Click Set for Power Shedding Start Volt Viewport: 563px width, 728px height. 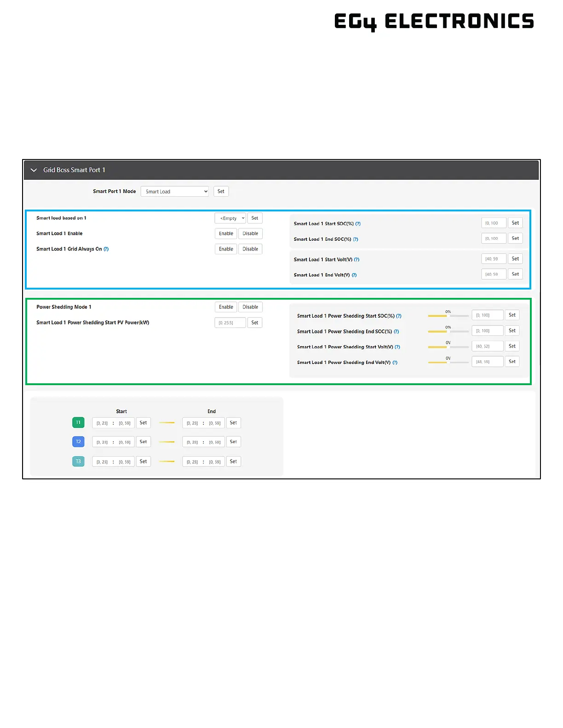[x=512, y=346]
